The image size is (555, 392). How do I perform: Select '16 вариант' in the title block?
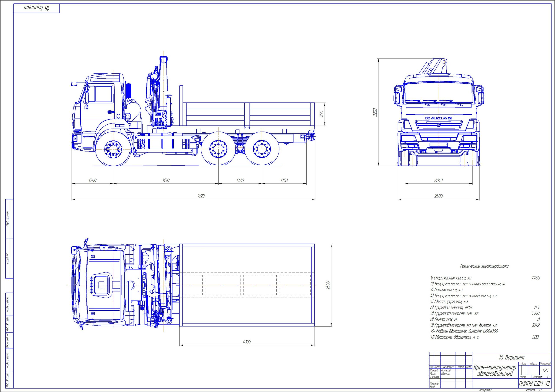click(x=511, y=357)
